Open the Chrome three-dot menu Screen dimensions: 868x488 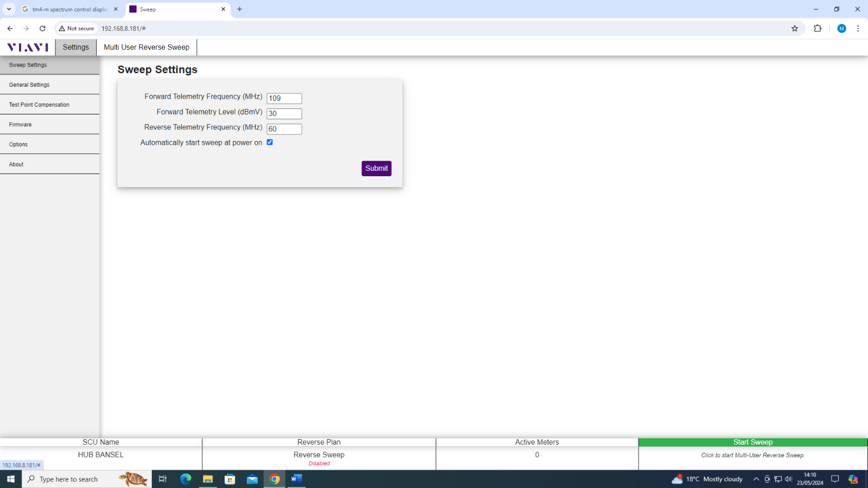(x=858, y=28)
